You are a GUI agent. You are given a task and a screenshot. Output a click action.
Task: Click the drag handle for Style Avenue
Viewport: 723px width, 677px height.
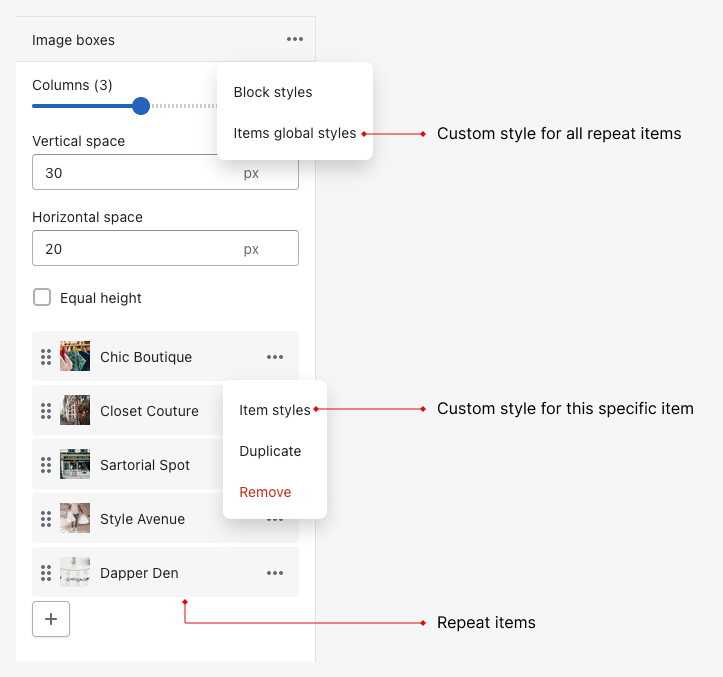click(46, 519)
